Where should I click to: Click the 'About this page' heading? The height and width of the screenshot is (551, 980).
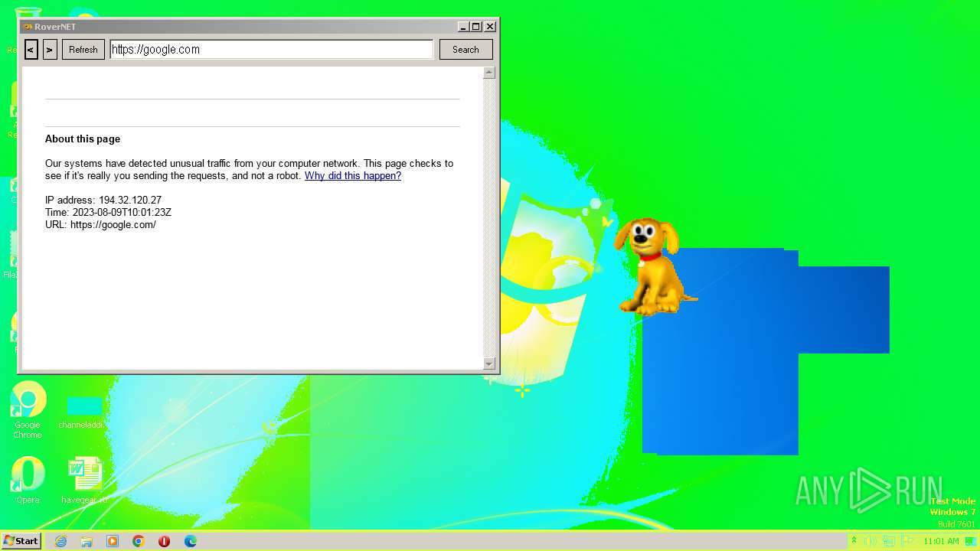point(83,139)
